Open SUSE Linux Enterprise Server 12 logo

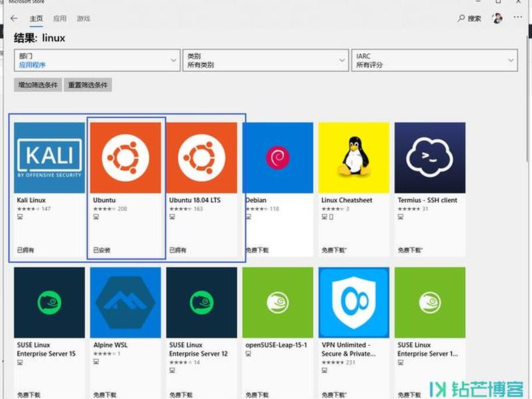click(x=201, y=303)
